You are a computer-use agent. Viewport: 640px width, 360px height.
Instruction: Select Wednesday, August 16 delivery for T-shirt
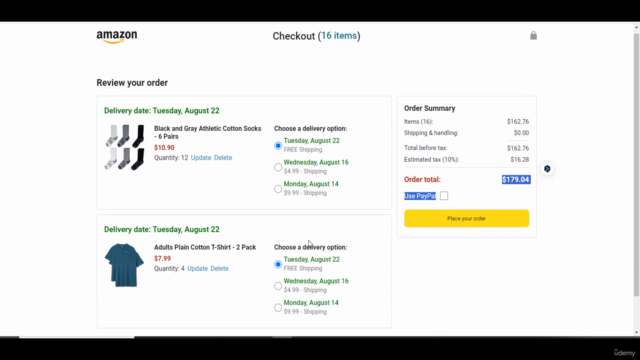click(278, 286)
